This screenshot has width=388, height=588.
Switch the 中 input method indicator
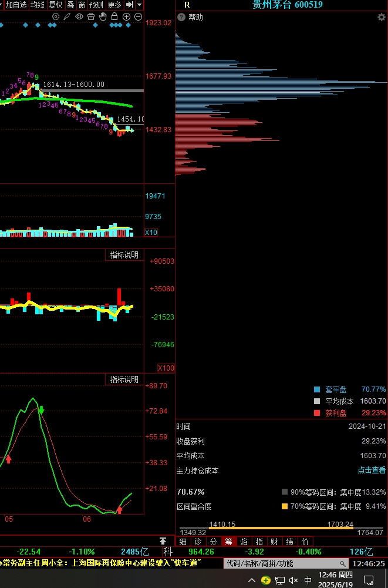coord(308,580)
